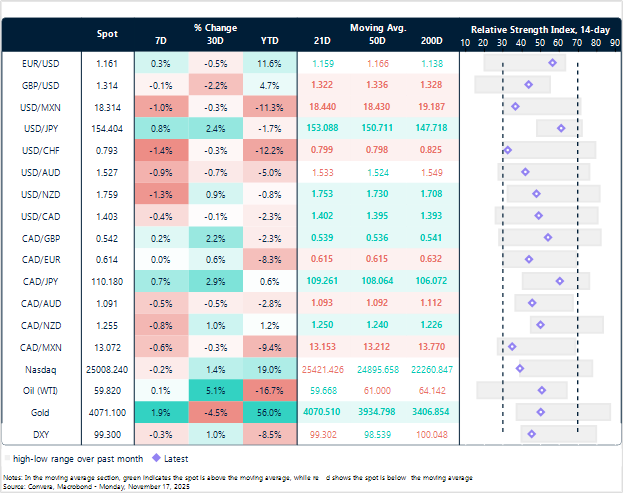Click the EUR/USD RSI diamond marker
625x495 pixels.
pos(553,63)
